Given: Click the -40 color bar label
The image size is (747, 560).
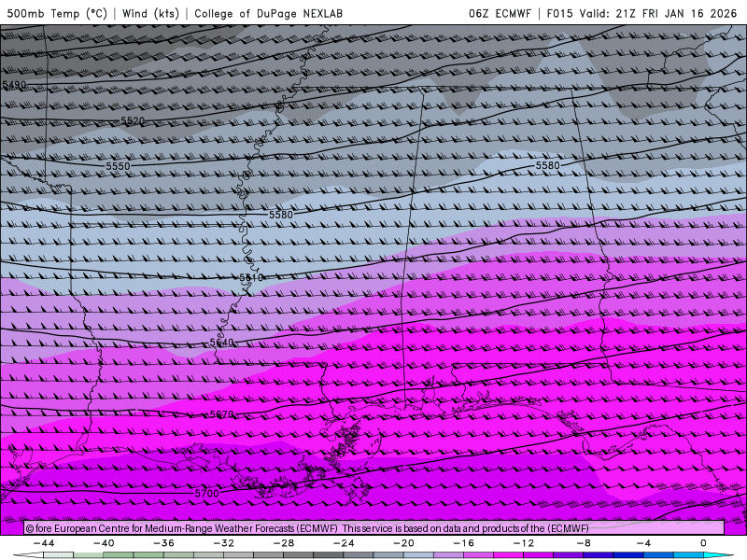Looking at the screenshot, I should point(104,543).
